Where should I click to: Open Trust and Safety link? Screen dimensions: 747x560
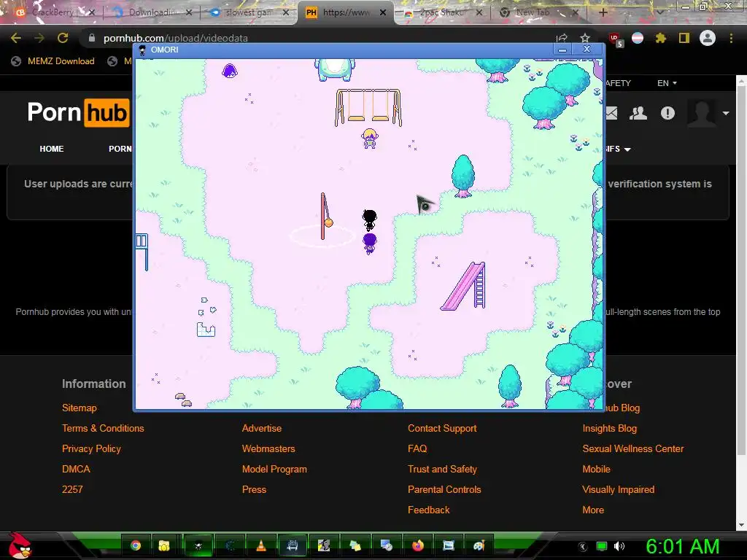[442, 469]
